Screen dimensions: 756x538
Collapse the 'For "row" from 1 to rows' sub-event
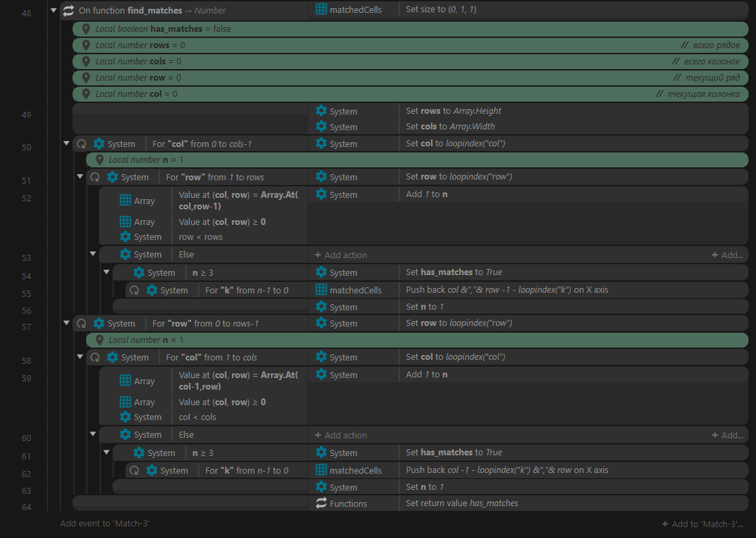pos(80,176)
